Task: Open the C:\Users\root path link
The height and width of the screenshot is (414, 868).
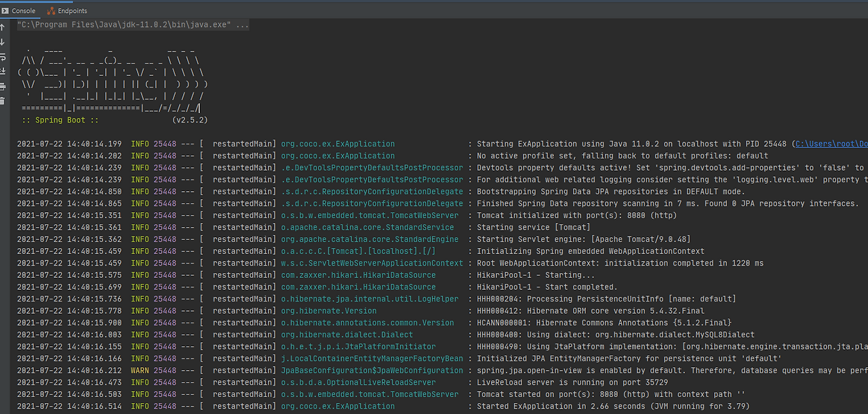Action: [x=831, y=144]
